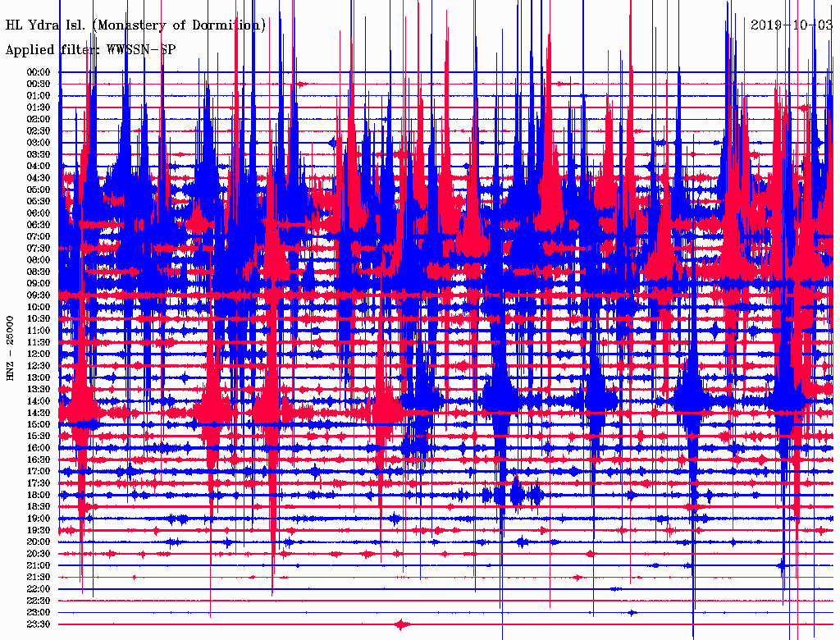Click the 02:00 time label
This screenshot has width=840, height=640.
pyautogui.click(x=39, y=120)
